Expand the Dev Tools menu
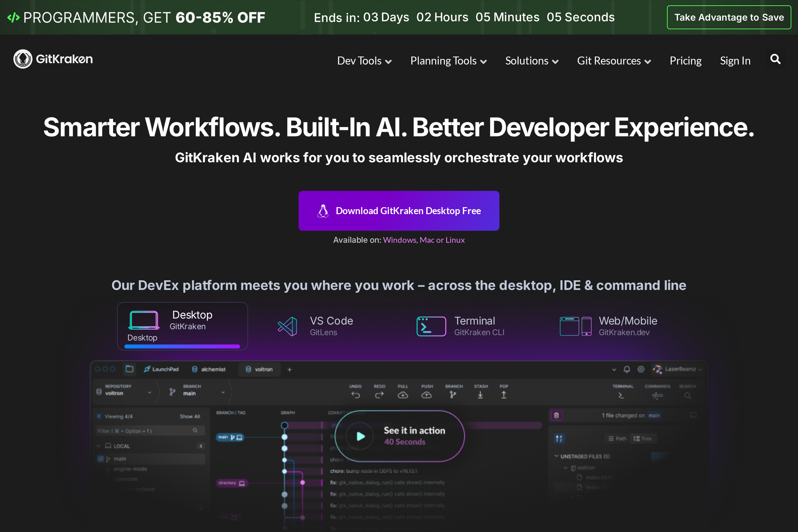Image resolution: width=798 pixels, height=532 pixels. pyautogui.click(x=364, y=61)
